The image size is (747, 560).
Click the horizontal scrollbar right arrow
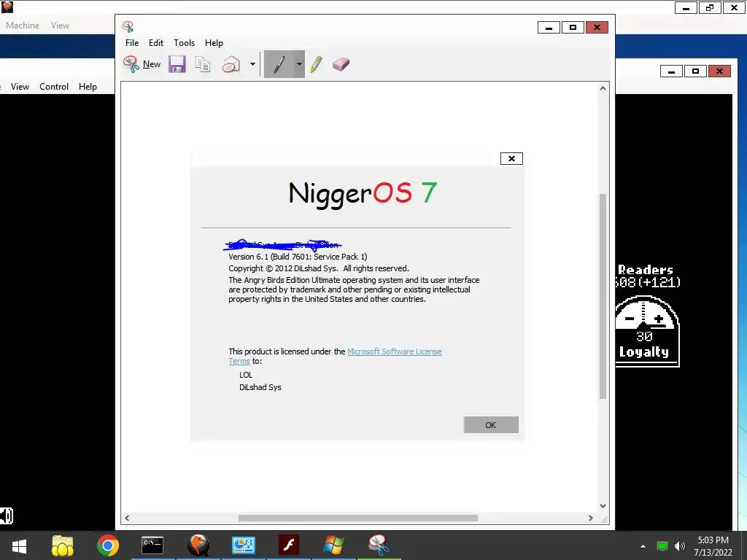click(x=591, y=518)
